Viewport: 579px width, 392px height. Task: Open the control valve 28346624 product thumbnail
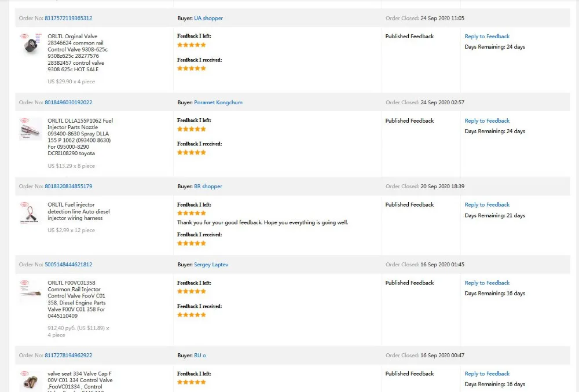pyautogui.click(x=31, y=45)
